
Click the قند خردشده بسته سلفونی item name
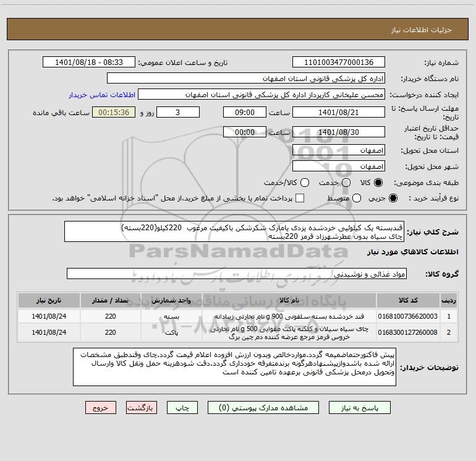(x=289, y=316)
